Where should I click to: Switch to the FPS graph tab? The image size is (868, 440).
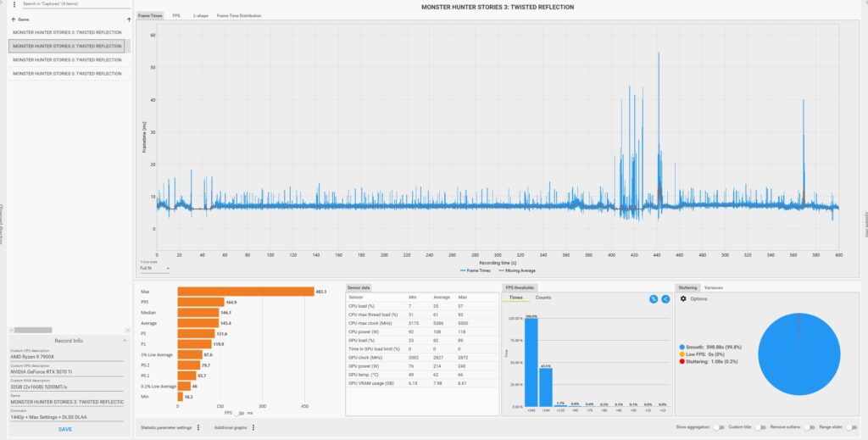(x=176, y=15)
